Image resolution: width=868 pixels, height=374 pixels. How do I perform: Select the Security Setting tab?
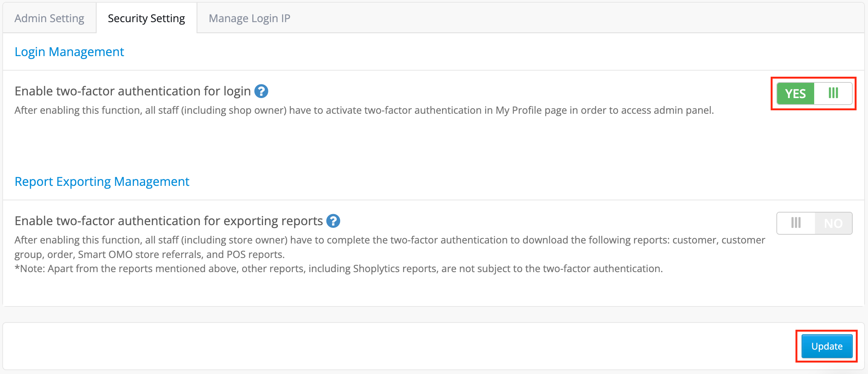point(147,18)
